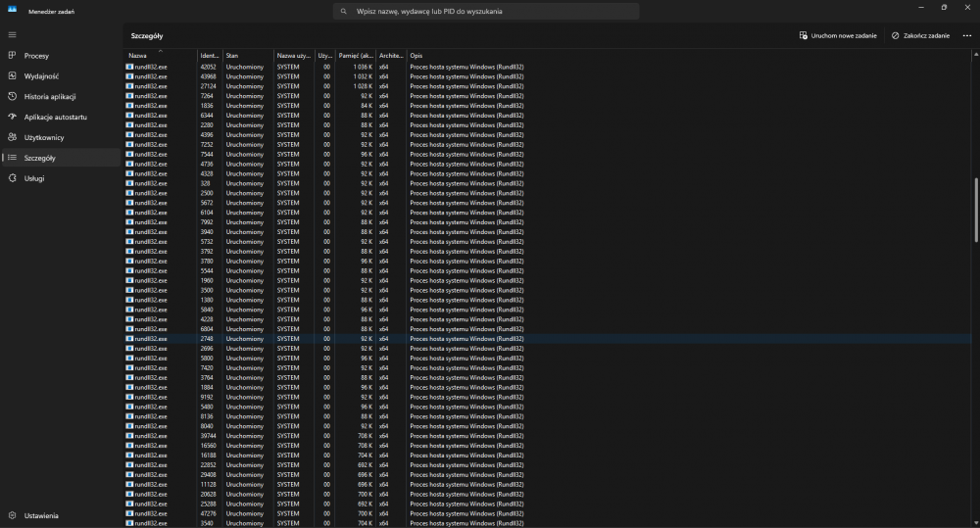980x528 pixels.
Task: Open the Procesy section icon in sidebar
Action: pyautogui.click(x=12, y=56)
